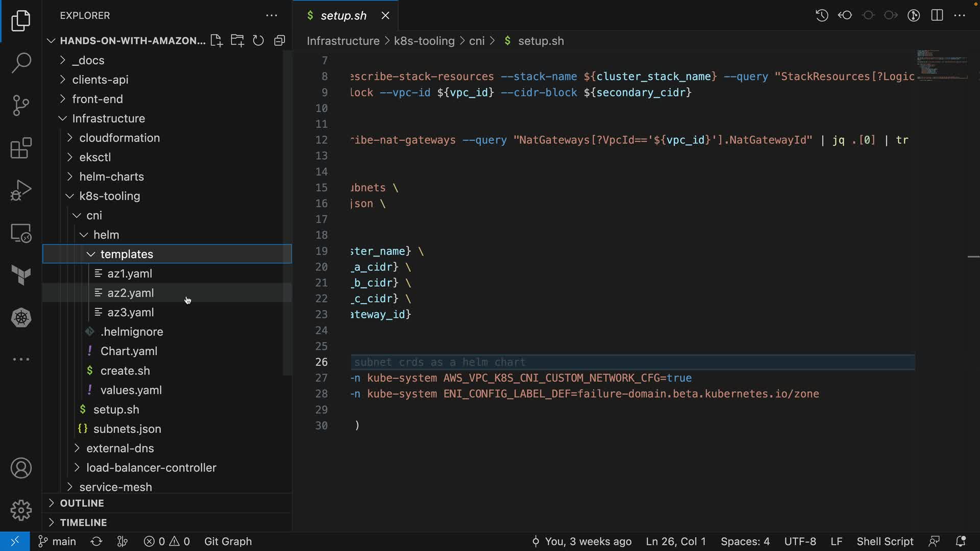Screen dimensions: 980x551
Task: Open the Kubernetes extension view
Action: 21,318
